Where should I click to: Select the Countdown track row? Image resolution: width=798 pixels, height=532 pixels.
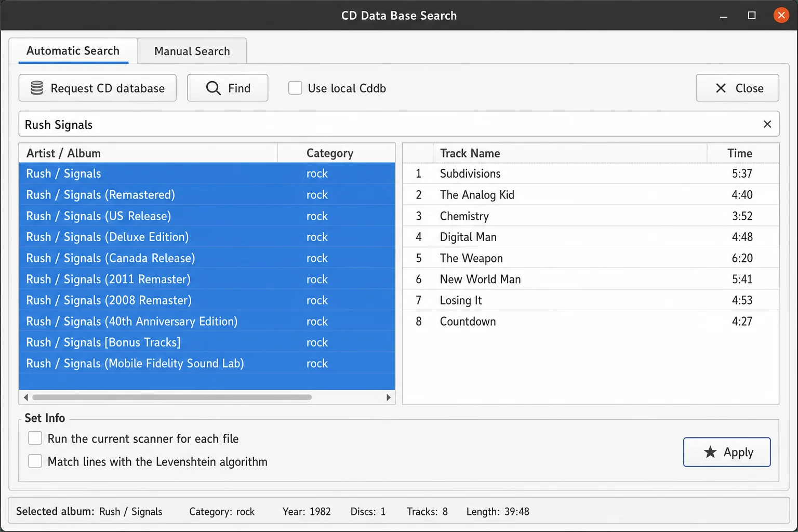(x=591, y=322)
